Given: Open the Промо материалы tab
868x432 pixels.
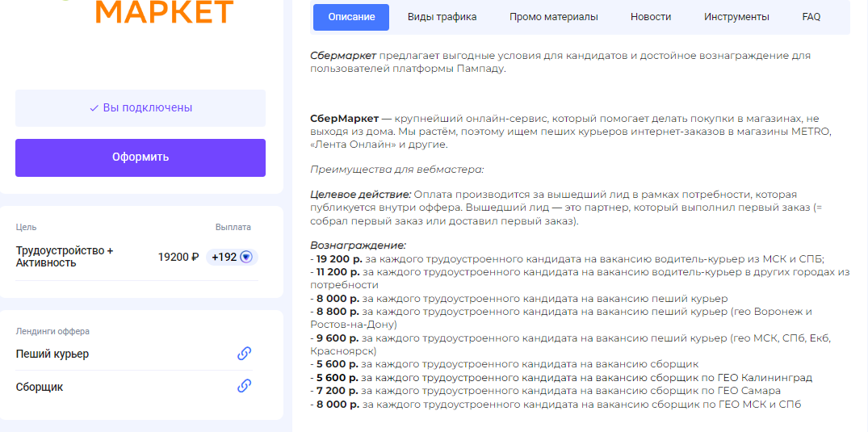Looking at the screenshot, I should [554, 17].
